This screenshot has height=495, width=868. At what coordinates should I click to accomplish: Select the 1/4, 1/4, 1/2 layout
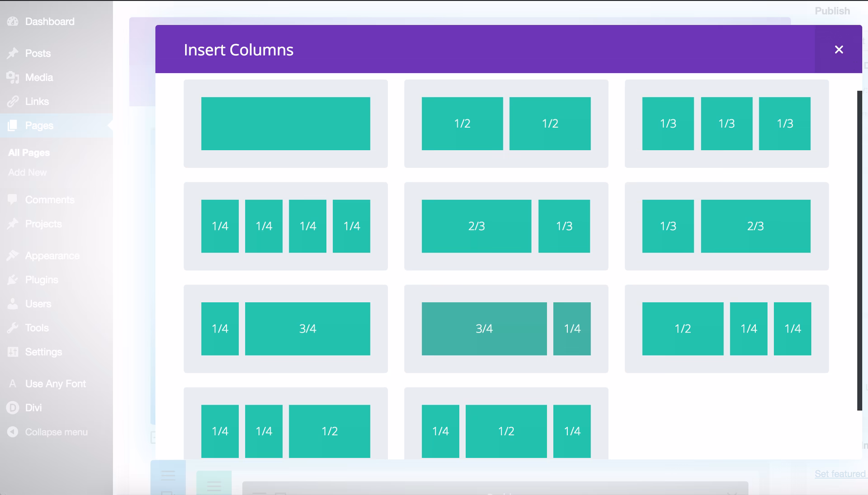pos(285,431)
